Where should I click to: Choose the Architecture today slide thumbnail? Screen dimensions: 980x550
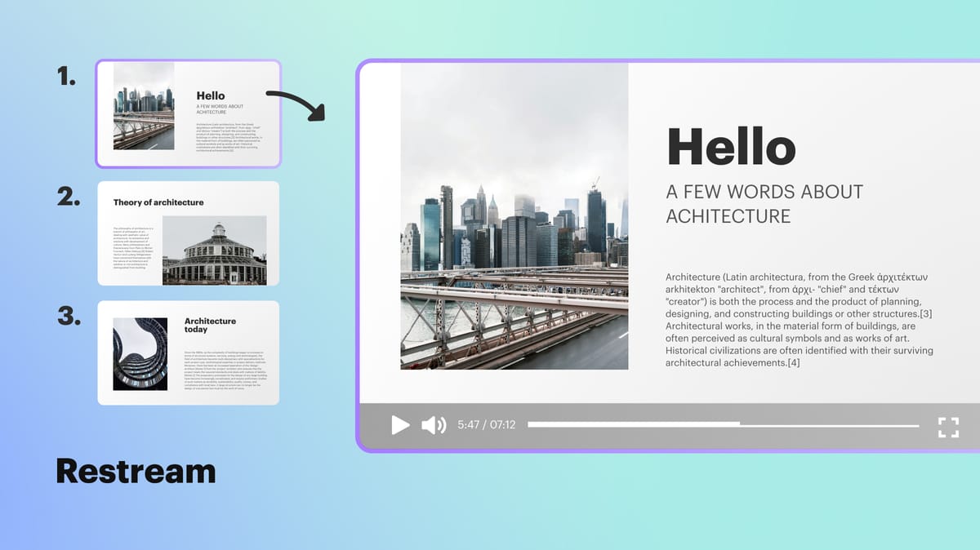188,353
